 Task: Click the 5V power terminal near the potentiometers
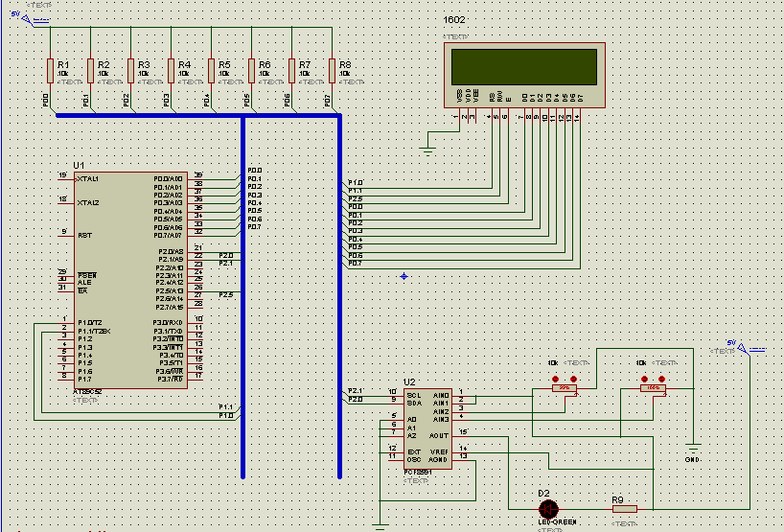(x=748, y=348)
